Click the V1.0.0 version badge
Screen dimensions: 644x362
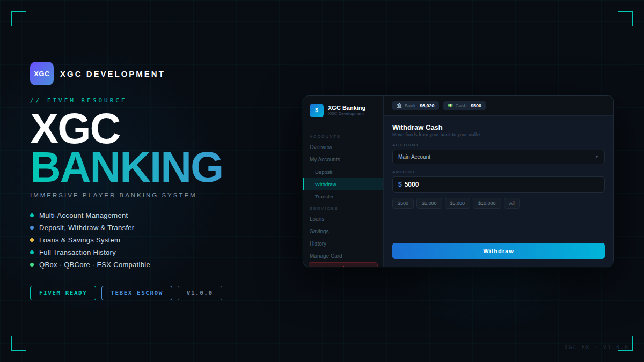[x=200, y=293]
